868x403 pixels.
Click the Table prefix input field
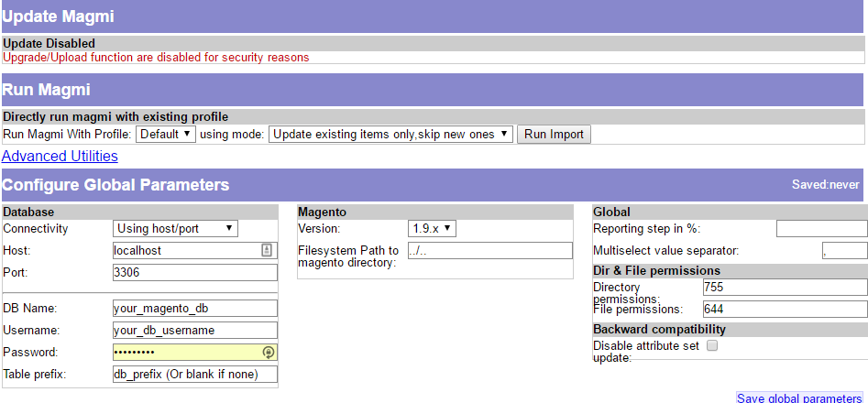(195, 375)
